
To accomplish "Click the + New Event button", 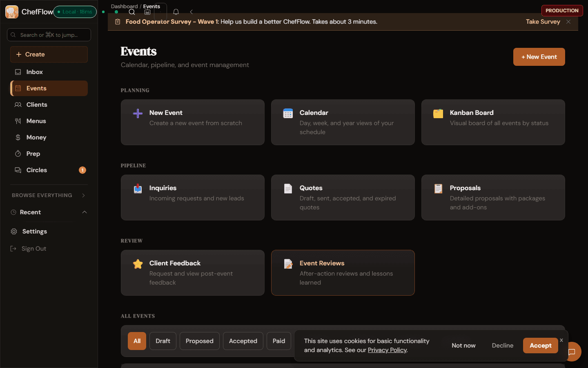I will (x=539, y=57).
